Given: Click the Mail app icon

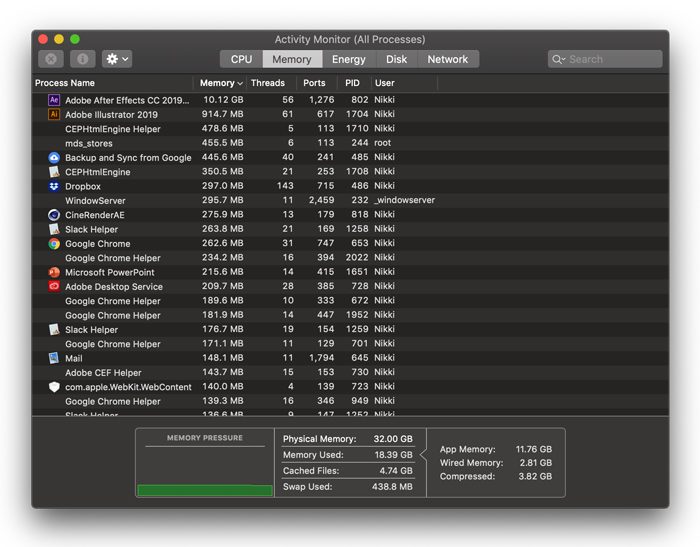Looking at the screenshot, I should coord(54,358).
